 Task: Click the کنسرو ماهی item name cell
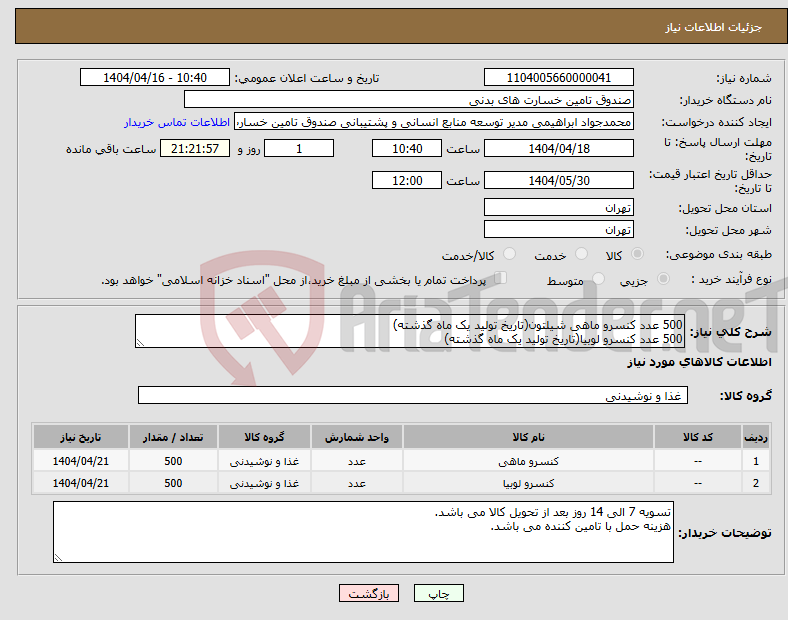coord(528,461)
